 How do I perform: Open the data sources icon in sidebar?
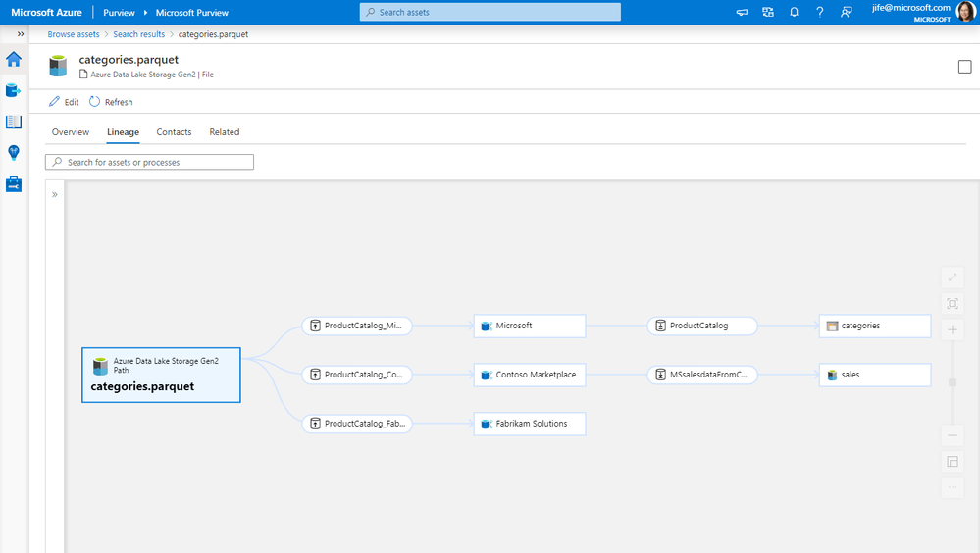click(x=14, y=90)
